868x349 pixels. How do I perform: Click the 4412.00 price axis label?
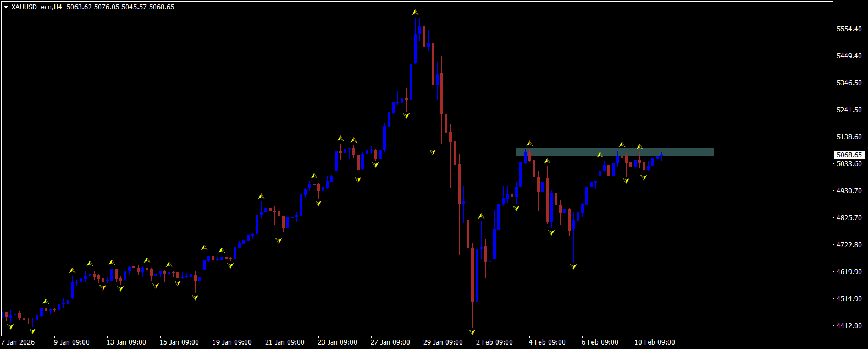point(849,326)
